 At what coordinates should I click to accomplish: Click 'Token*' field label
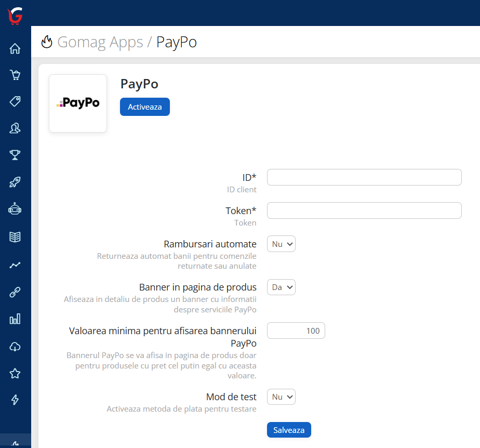(x=241, y=210)
